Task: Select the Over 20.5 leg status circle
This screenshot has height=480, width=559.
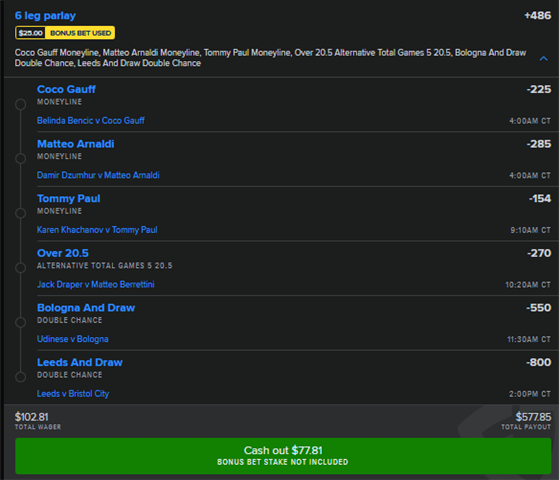Action: pyautogui.click(x=21, y=267)
